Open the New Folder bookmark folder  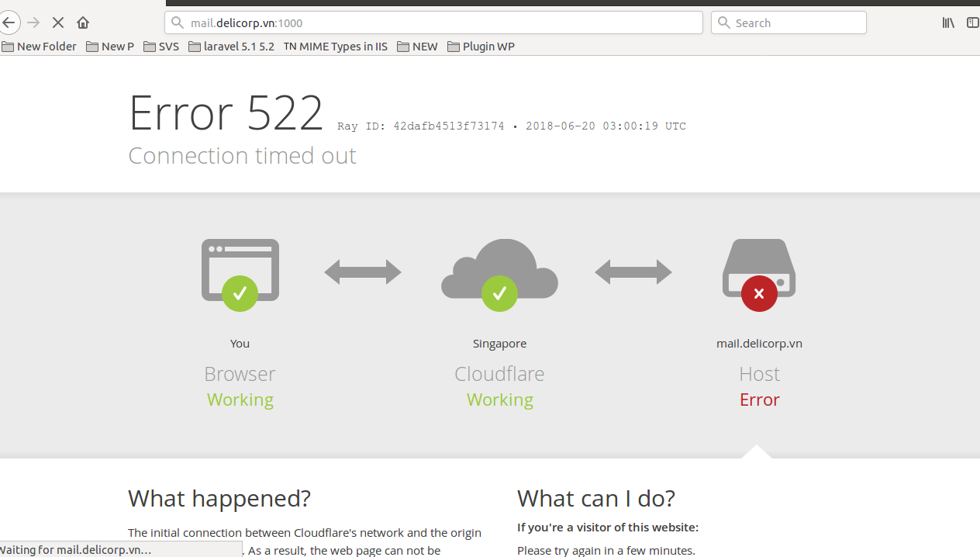point(40,47)
